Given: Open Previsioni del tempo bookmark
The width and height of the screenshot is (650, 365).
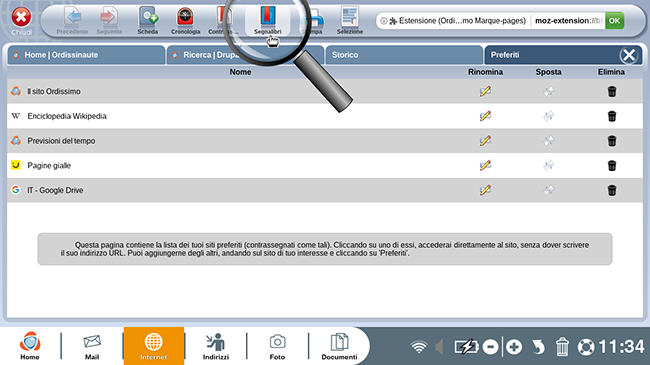Looking at the screenshot, I should coord(61,141).
